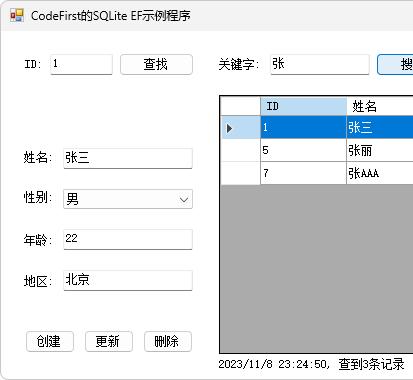Select the cell with ID 5
The width and height of the screenshot is (413, 380).
pyautogui.click(x=303, y=150)
